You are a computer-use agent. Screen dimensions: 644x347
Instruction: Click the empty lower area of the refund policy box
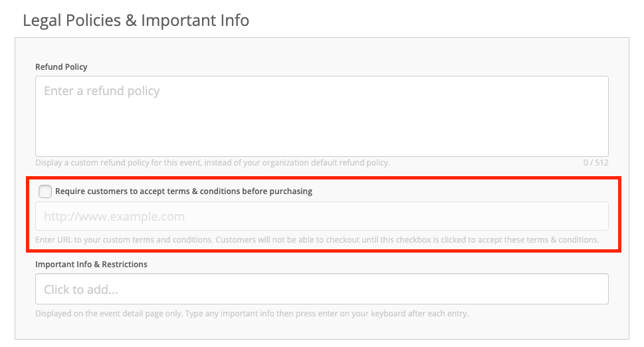pos(322,136)
